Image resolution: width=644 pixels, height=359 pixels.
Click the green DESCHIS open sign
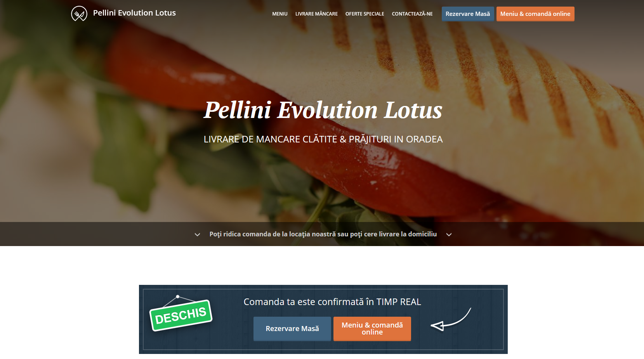coord(181,313)
